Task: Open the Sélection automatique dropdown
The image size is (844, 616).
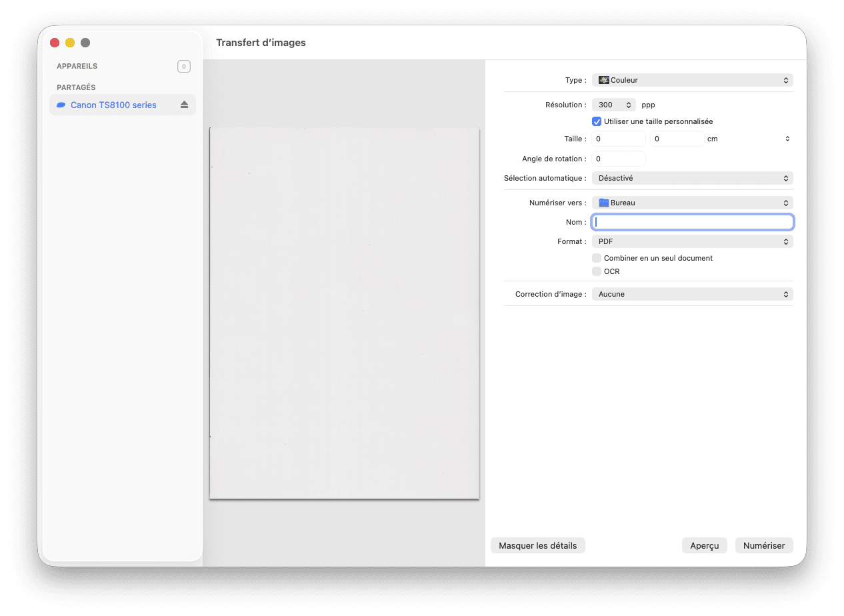Action: tap(692, 178)
